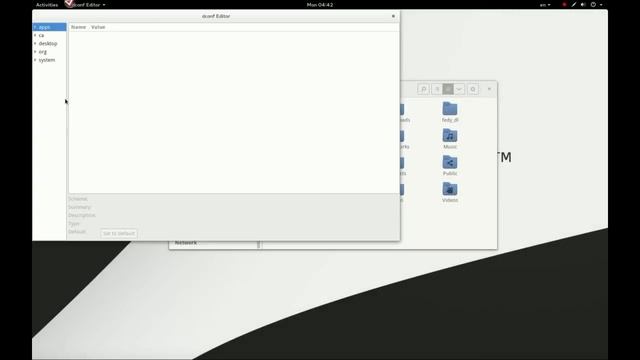Select the desktop folder in tree
640x360 pixels.
pyautogui.click(x=48, y=44)
